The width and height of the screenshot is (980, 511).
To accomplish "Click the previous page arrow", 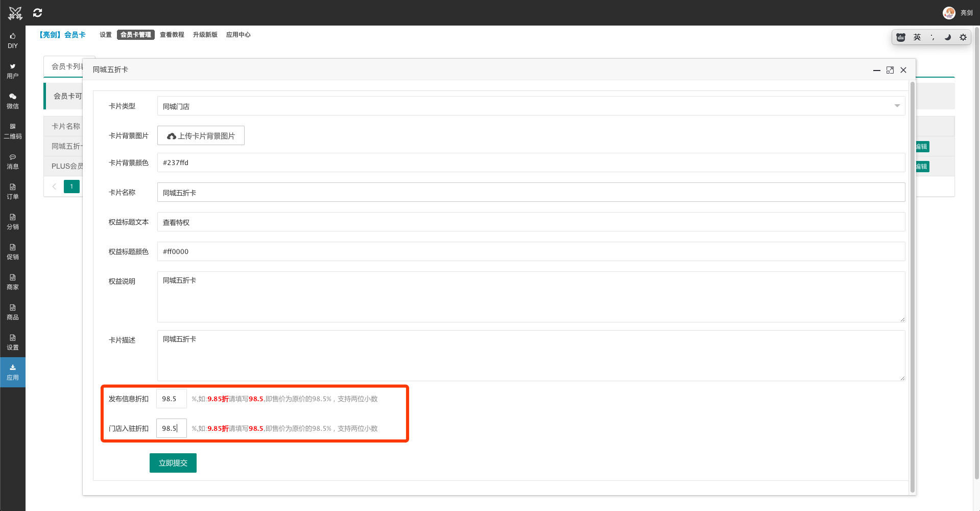I will click(x=54, y=187).
